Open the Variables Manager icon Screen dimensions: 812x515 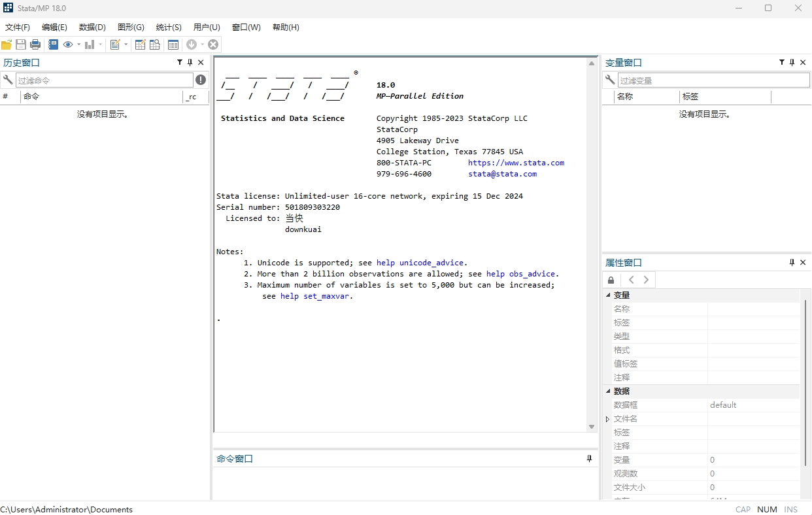(173, 44)
